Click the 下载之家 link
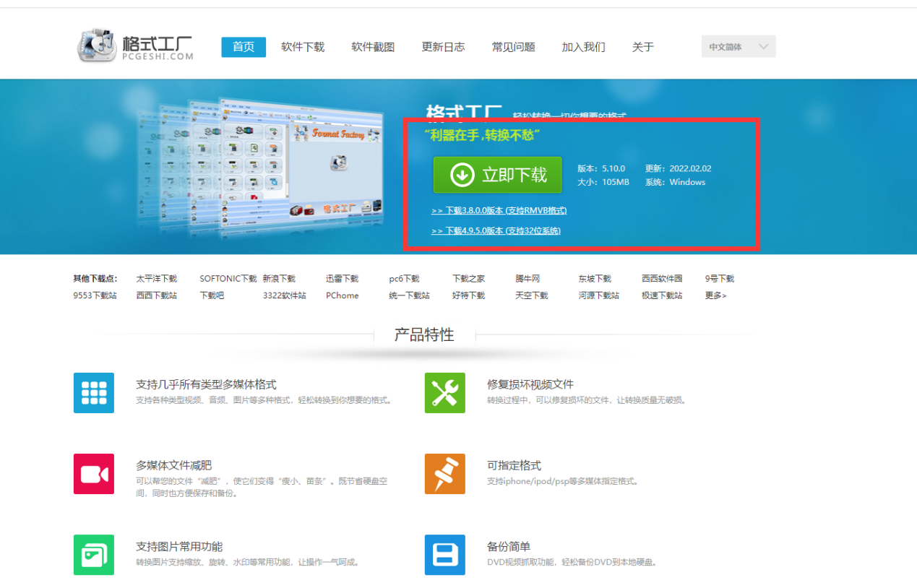This screenshot has width=917, height=588. pos(469,279)
